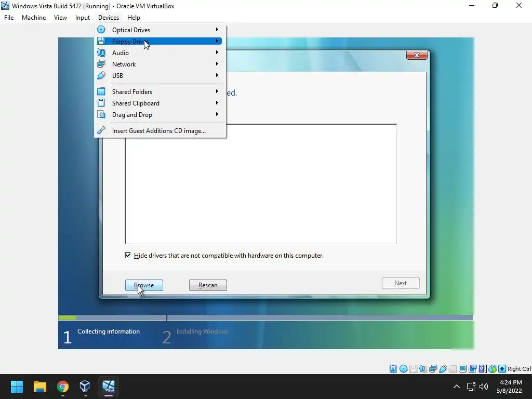Click the Optical Drives disc icon in menu
Image resolution: width=532 pixels, height=399 pixels.
coord(101,30)
